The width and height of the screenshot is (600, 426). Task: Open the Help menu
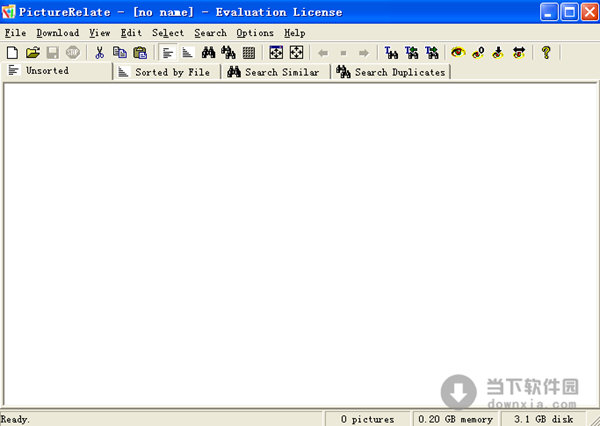tap(295, 33)
